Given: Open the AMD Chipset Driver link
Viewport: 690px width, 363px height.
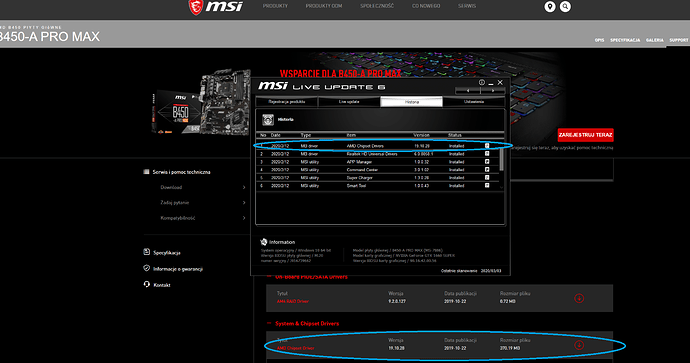Looking at the screenshot, I should click(x=295, y=348).
